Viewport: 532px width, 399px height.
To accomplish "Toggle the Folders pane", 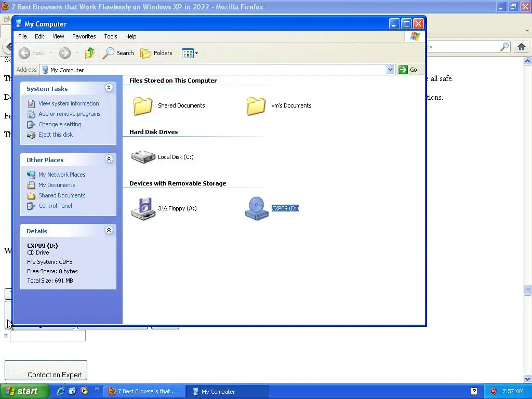I will (x=156, y=53).
